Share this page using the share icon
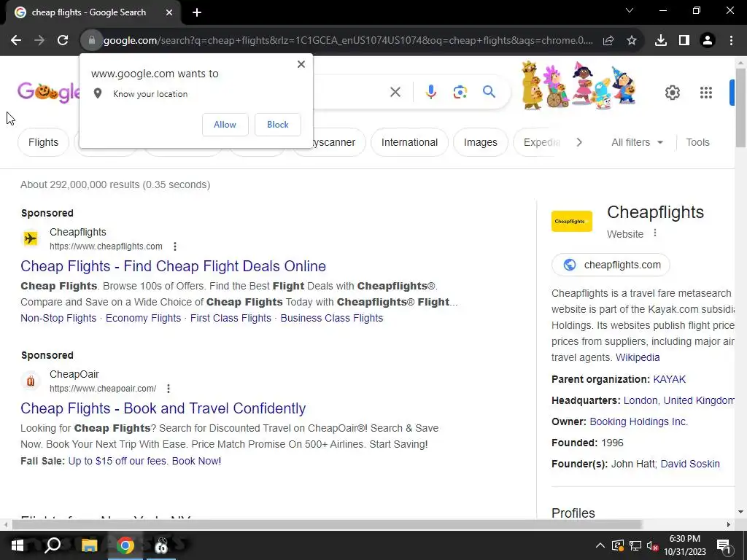This screenshot has height=560, width=747. (x=608, y=41)
